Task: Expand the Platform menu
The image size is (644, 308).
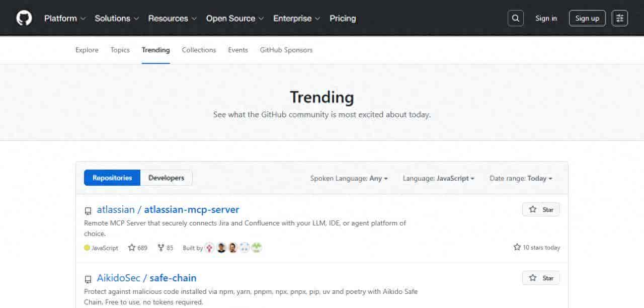Action: pyautogui.click(x=65, y=18)
